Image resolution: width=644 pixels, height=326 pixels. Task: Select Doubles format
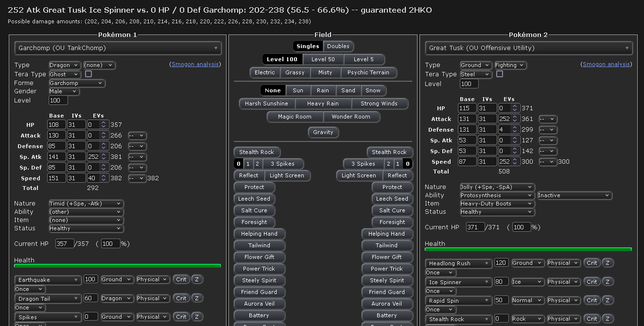[x=338, y=46]
